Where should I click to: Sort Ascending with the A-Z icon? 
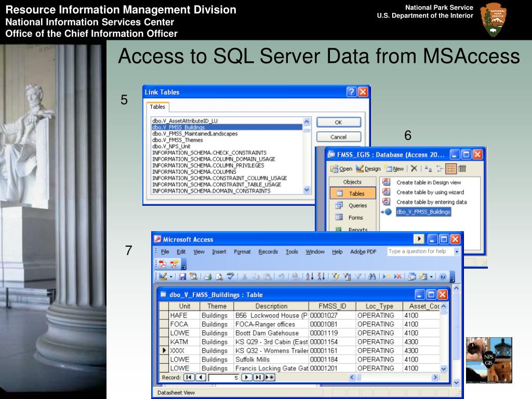310,276
